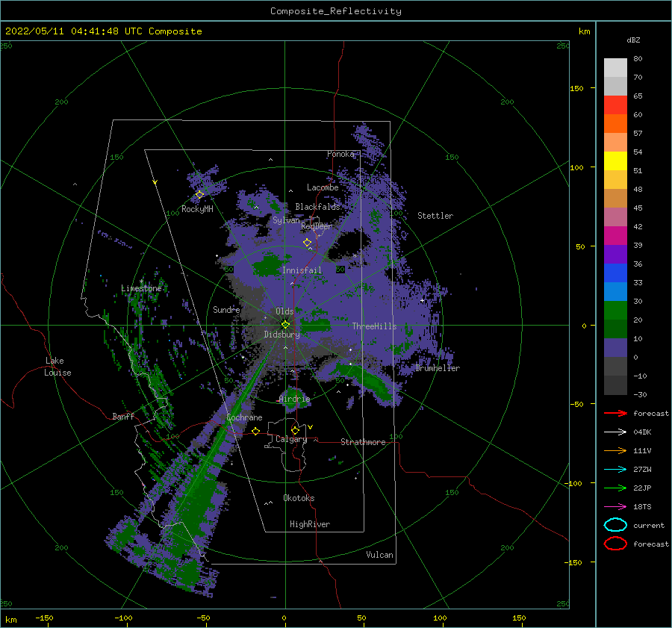Select the orange 111V arrow icon

pyautogui.click(x=615, y=450)
